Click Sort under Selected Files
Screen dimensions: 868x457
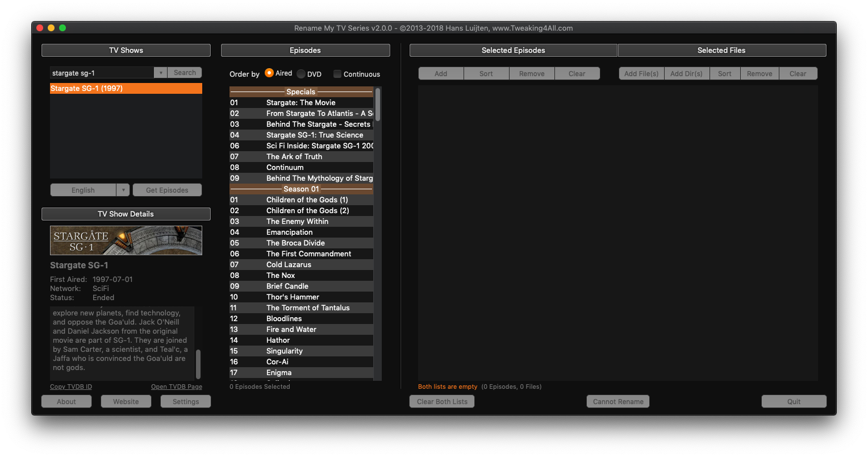tap(725, 73)
